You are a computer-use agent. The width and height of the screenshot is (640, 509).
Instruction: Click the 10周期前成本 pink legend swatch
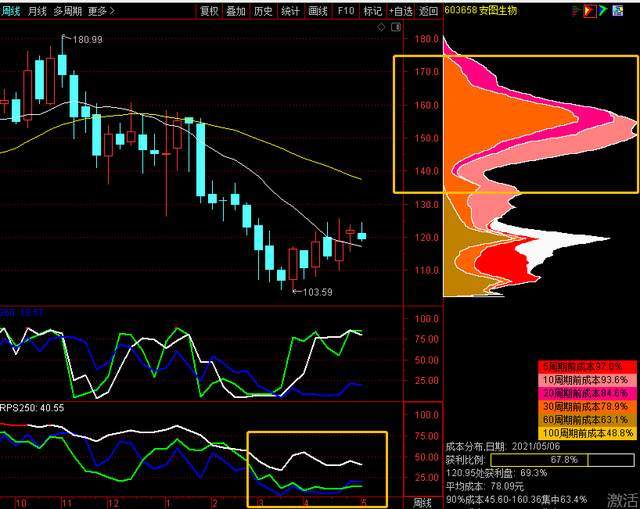click(x=587, y=380)
